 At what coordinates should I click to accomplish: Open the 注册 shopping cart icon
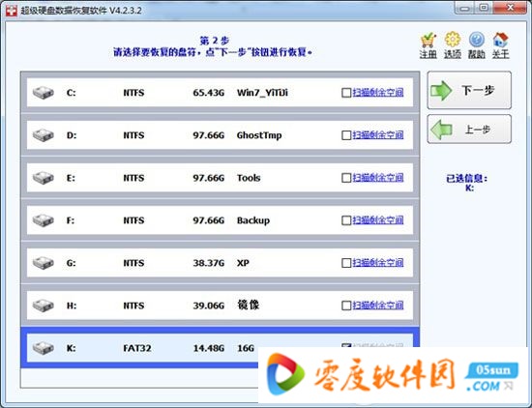[x=429, y=41]
